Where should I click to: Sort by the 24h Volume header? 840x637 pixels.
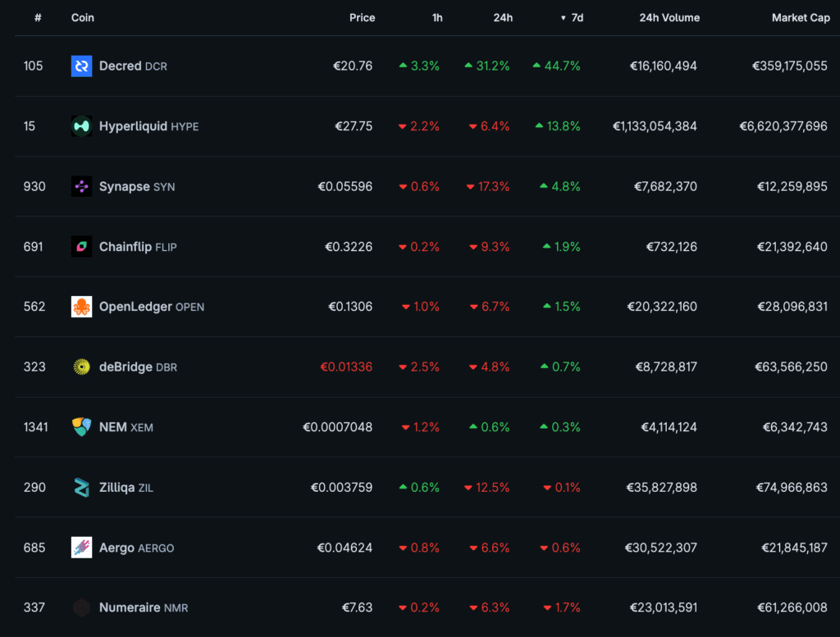click(669, 18)
